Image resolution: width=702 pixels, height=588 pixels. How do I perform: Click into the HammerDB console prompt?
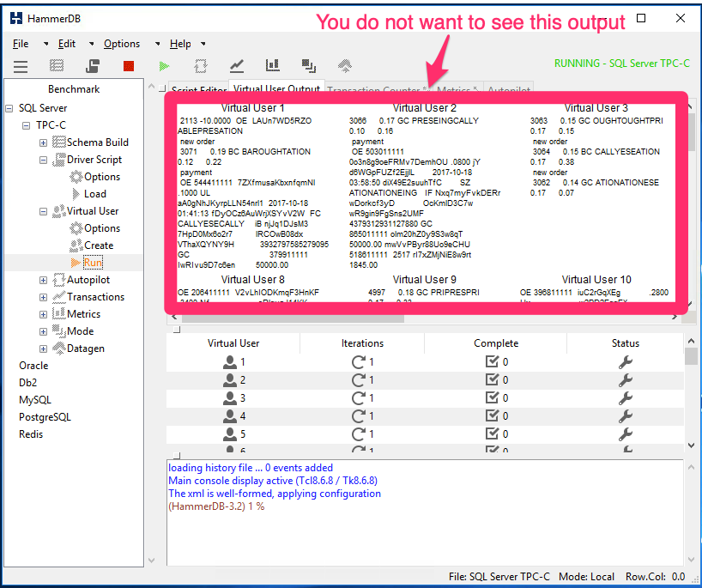click(216, 507)
